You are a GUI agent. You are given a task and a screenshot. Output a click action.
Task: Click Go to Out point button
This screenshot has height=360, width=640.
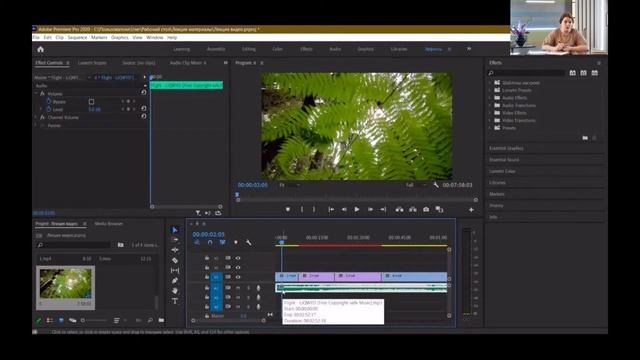[x=383, y=209]
